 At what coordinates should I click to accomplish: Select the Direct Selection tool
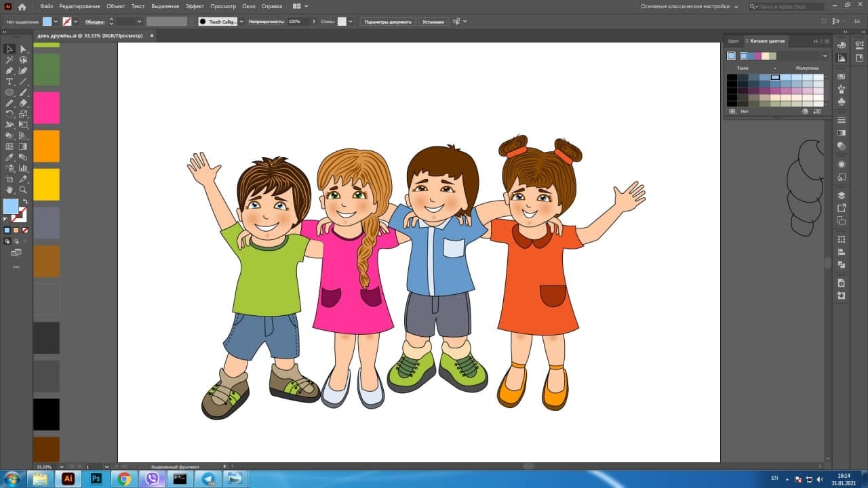[23, 49]
